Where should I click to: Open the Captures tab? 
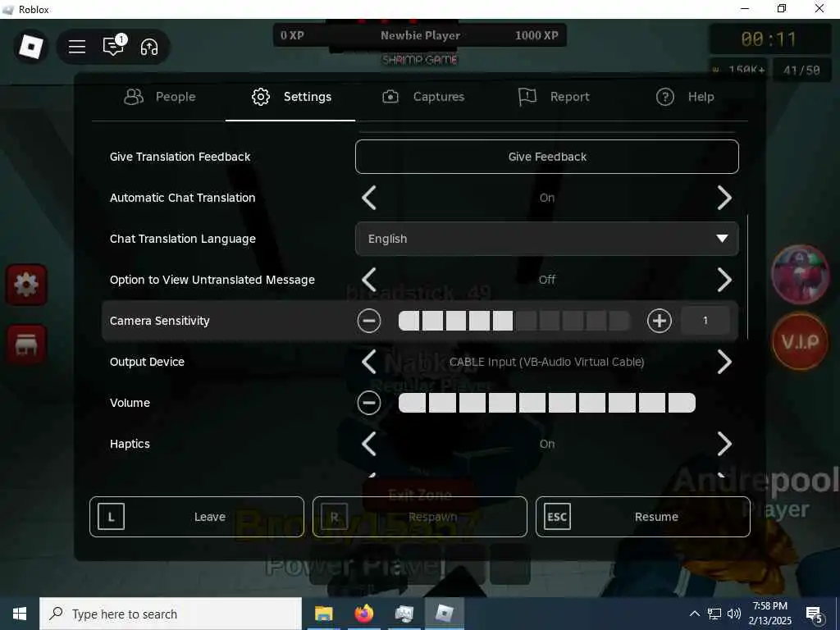point(422,97)
